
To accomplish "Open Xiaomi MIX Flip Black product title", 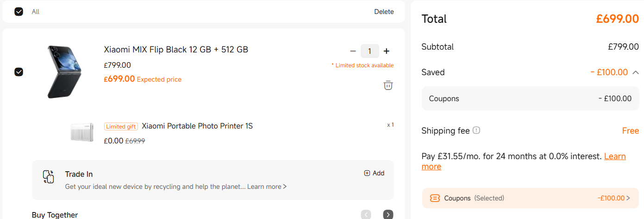I will point(176,49).
